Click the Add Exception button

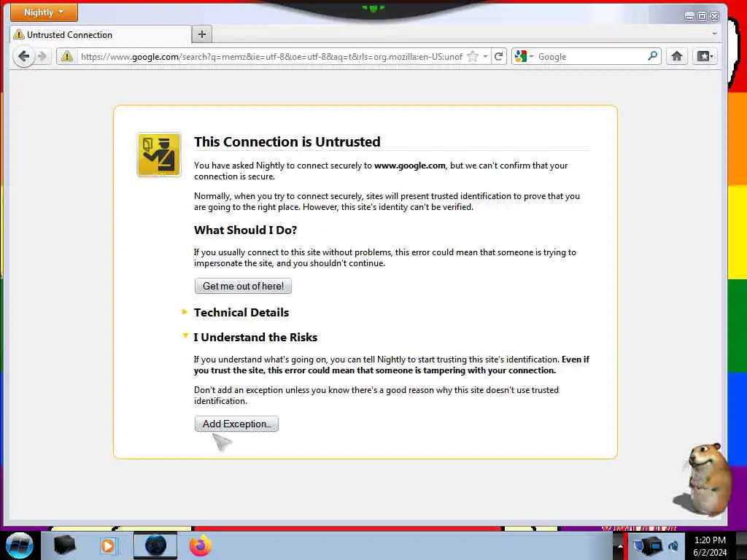(236, 424)
